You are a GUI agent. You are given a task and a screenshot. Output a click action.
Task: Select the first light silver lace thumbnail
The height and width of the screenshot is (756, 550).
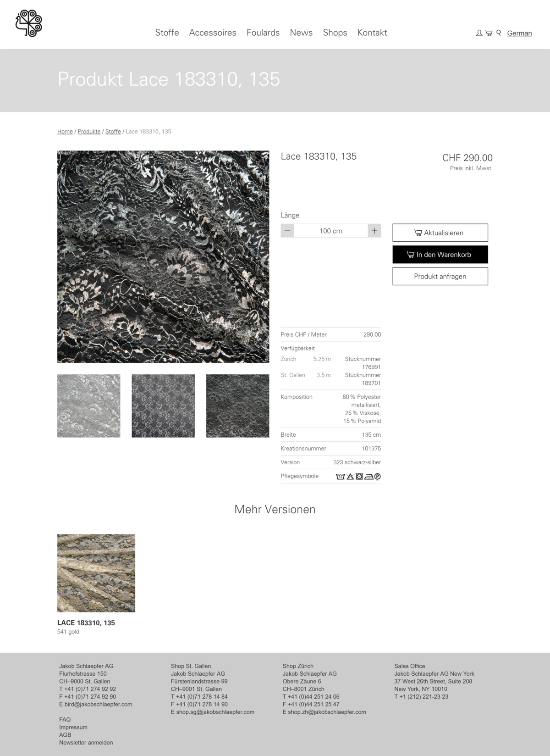(88, 406)
